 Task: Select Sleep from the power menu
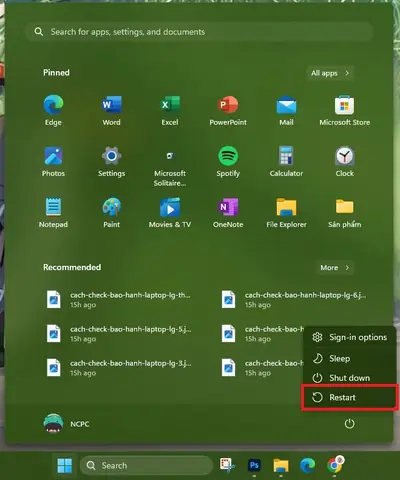tap(349, 359)
